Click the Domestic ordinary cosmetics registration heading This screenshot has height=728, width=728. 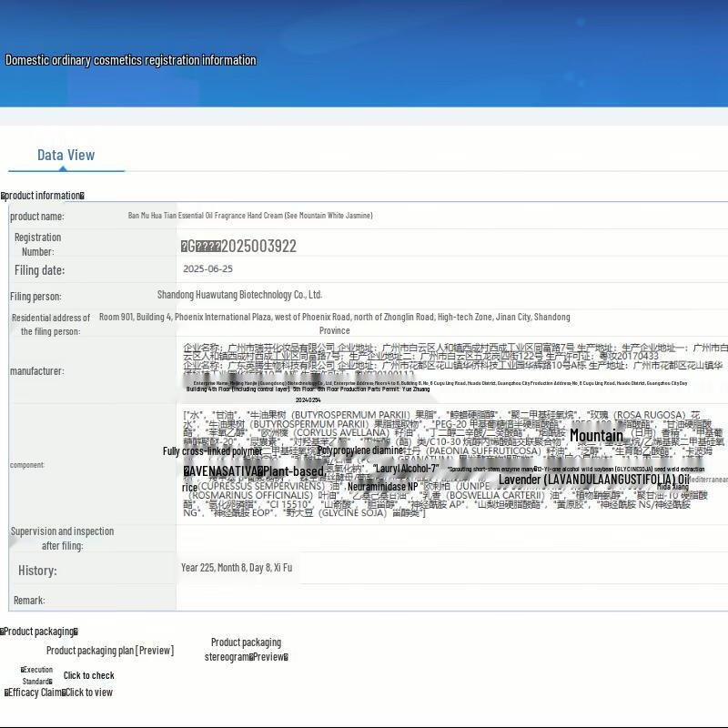[130, 60]
